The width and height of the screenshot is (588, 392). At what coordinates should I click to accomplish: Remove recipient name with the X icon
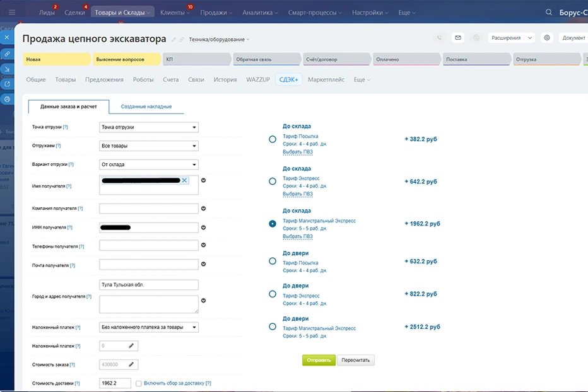(x=184, y=181)
